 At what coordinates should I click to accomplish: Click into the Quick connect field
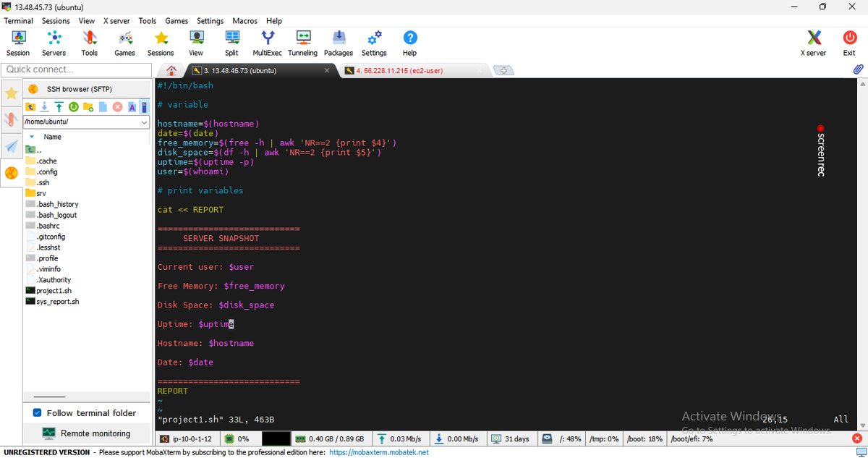pyautogui.click(x=76, y=69)
